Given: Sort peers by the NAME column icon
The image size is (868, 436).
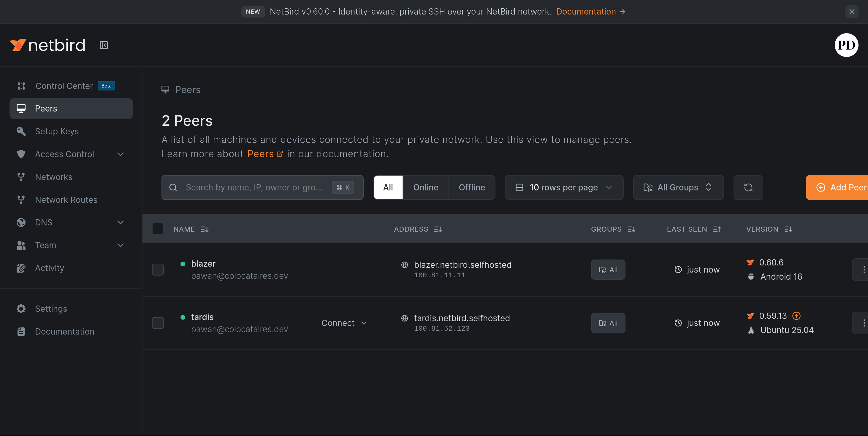Looking at the screenshot, I should [205, 229].
